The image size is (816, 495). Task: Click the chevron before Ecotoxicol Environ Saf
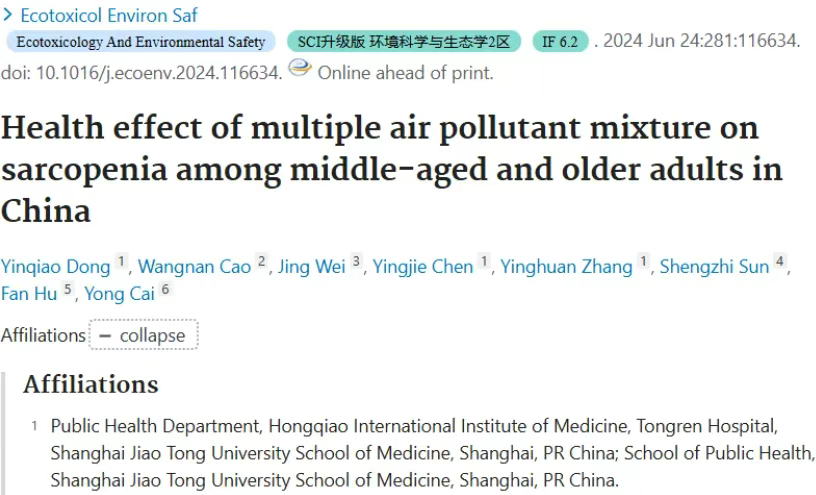tap(7, 15)
